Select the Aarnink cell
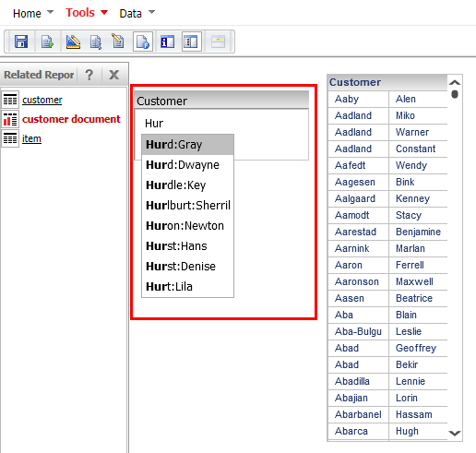 tap(358, 248)
